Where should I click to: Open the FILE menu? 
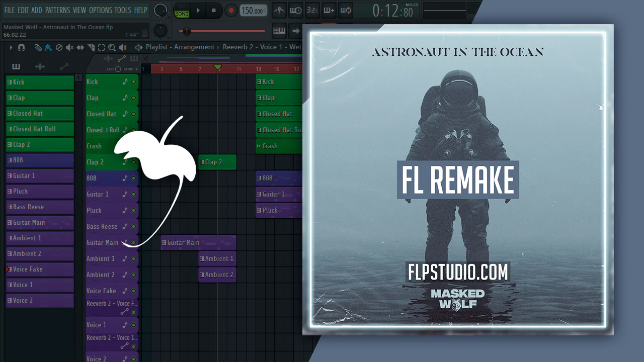(x=10, y=10)
